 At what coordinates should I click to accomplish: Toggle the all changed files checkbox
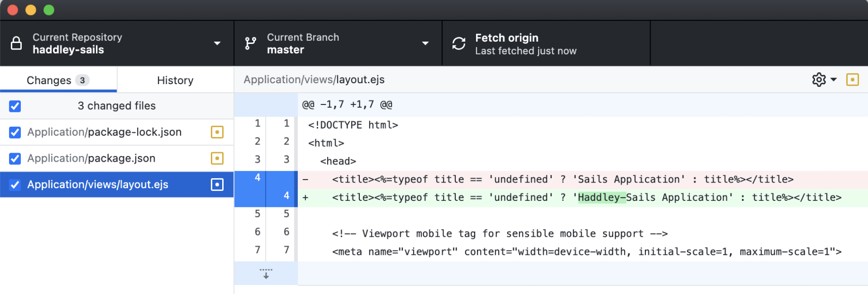(15, 106)
